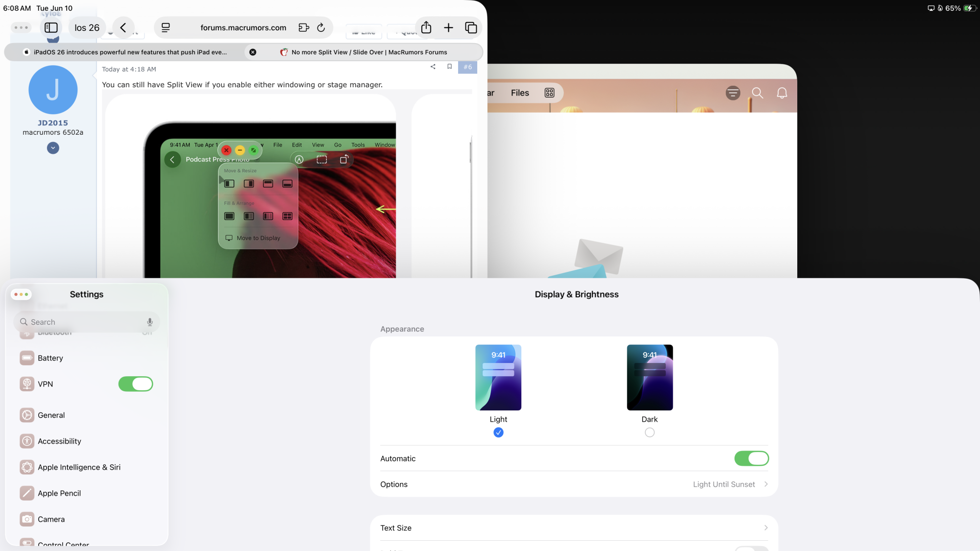This screenshot has height=551, width=980.
Task: Click the Camera icon in Settings
Action: click(x=27, y=519)
